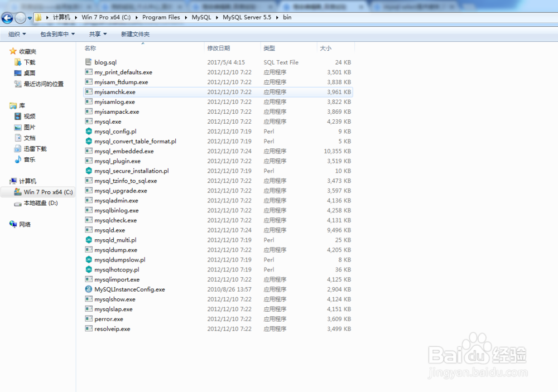This screenshot has width=558, height=392.
Task: Select the mysqldump.exe application icon
Action: (89, 250)
